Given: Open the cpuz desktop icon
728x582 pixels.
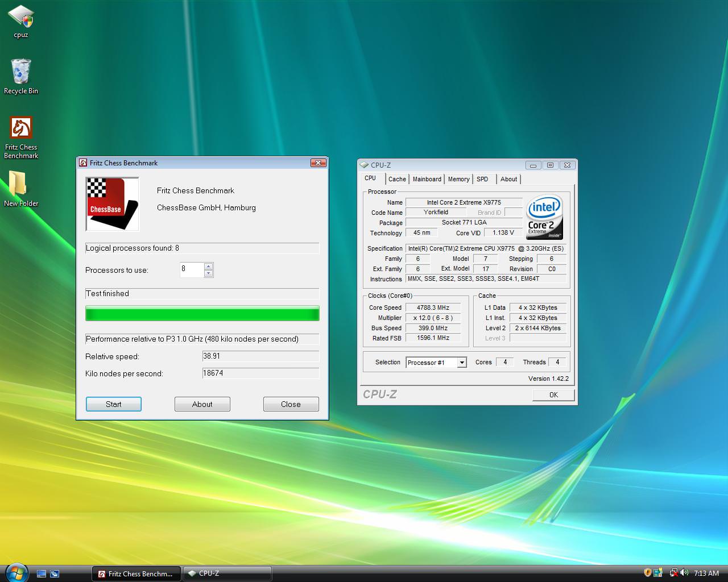Looking at the screenshot, I should 21,22.
